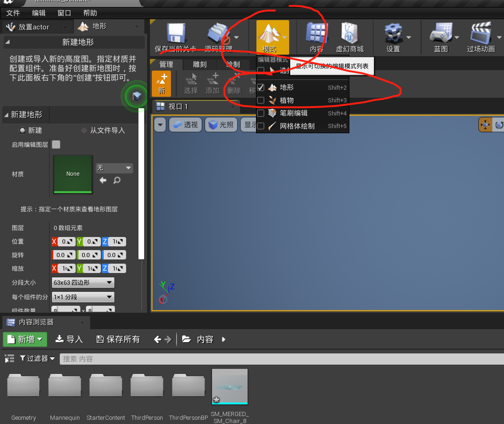Select the landscape Select (选择) tool icon

coord(191,83)
